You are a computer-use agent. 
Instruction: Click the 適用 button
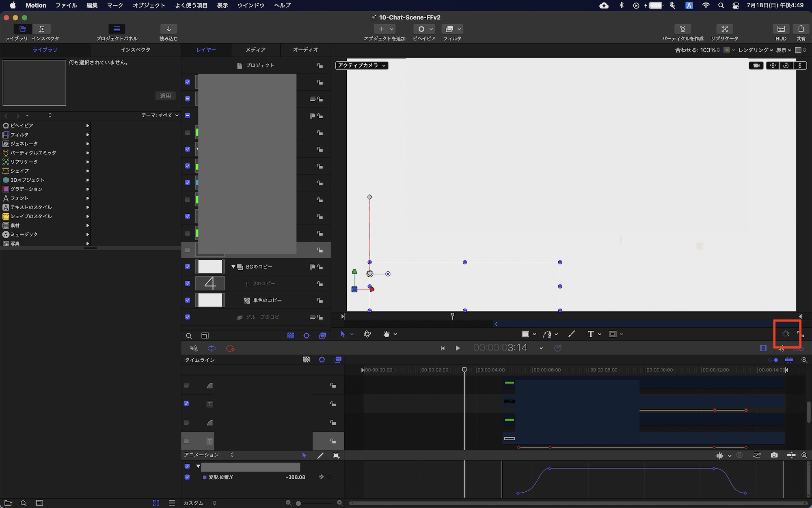point(165,96)
